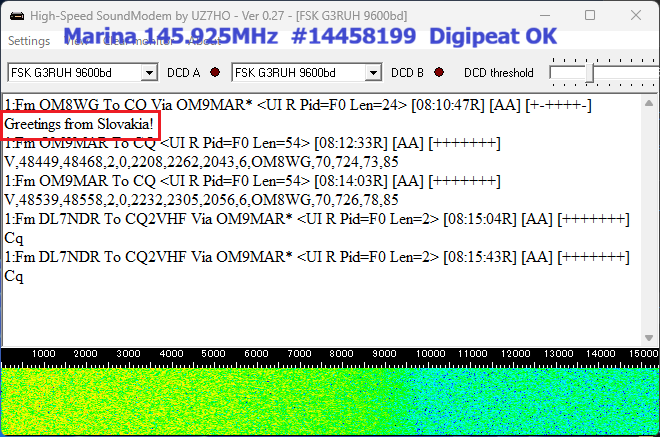Maximize the SoundModem window
Image resolution: width=660 pixels, height=437 pixels.
590,16
